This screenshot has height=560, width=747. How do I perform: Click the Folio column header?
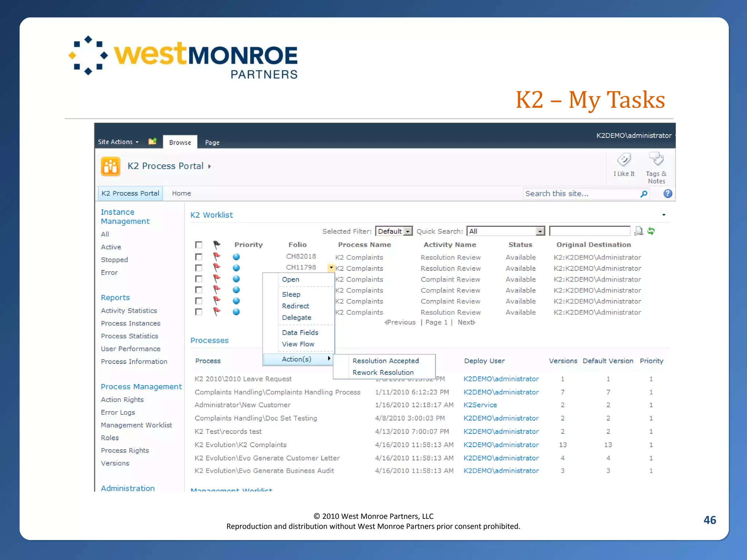click(298, 245)
